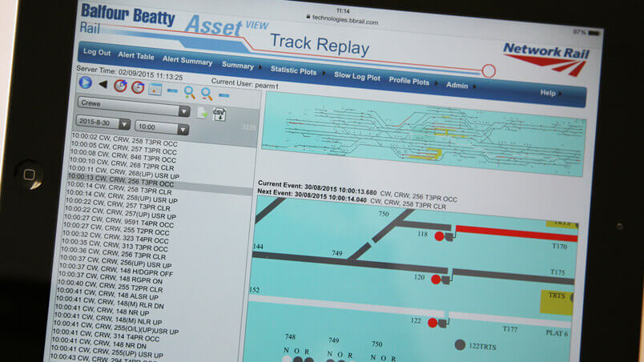This screenshot has width=644, height=362.
Task: Select row '10:00:41 CW, CRW, 148 ALSR UP'
Action: pos(107,293)
